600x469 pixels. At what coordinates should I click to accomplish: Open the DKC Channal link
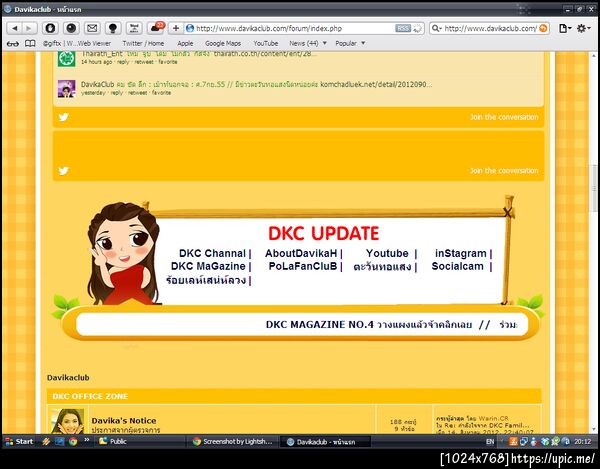point(212,254)
